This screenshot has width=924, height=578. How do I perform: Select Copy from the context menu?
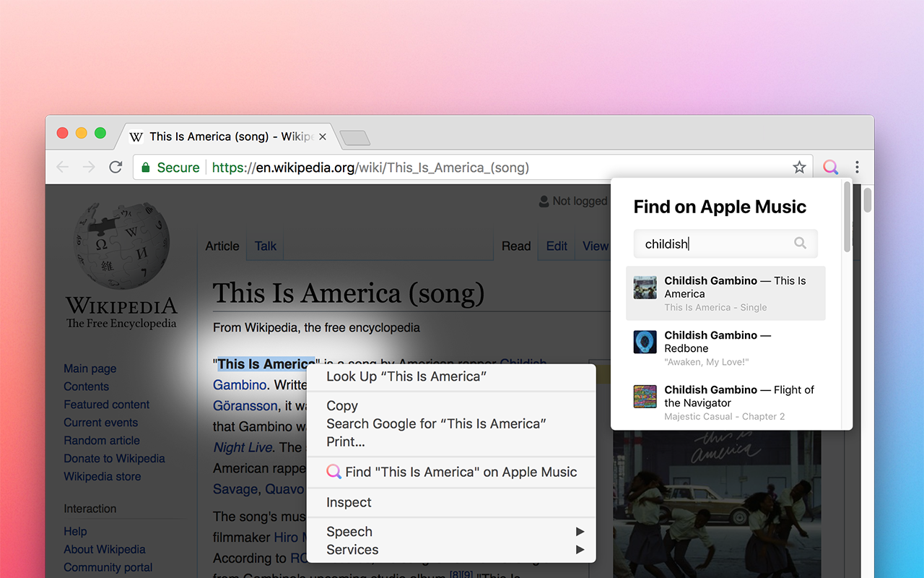[x=341, y=405]
